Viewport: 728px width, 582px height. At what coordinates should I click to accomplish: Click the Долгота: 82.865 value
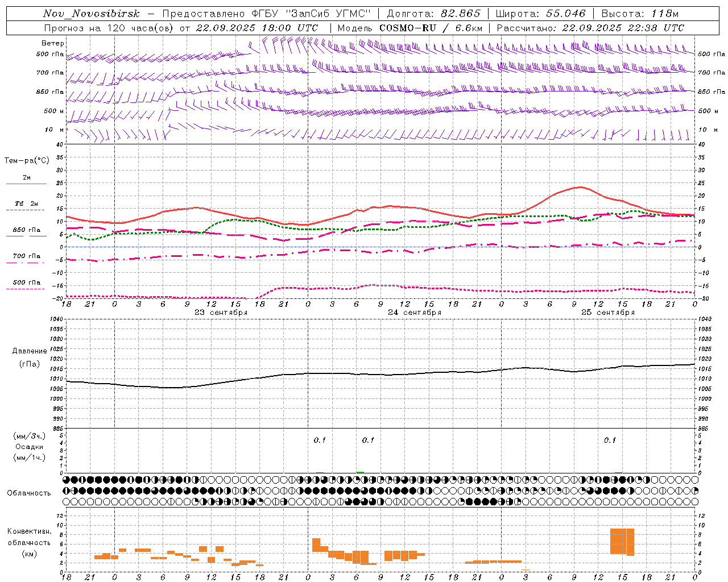pyautogui.click(x=434, y=14)
